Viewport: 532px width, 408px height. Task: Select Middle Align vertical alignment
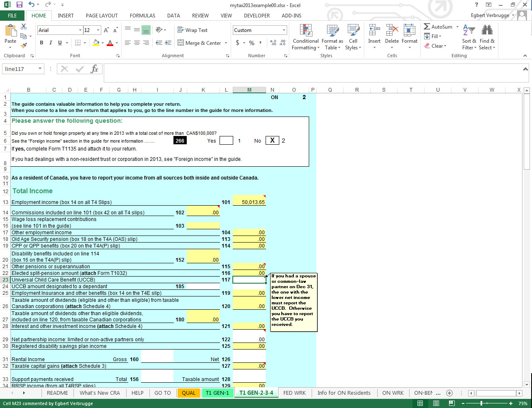pyautogui.click(x=137, y=30)
